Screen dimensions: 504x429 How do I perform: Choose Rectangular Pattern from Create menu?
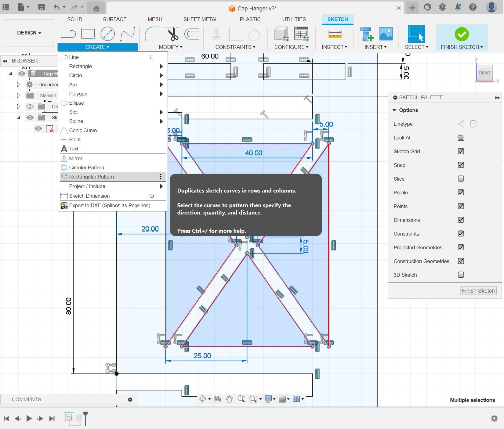(91, 177)
